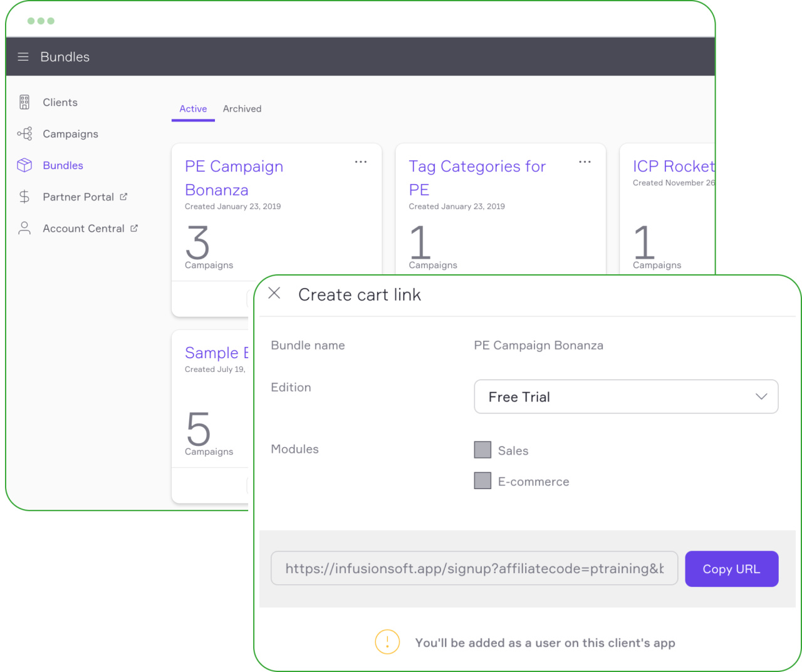
Task: Click "Created January 23, 2019" under PE Campaign Bonanza
Action: pos(233,206)
